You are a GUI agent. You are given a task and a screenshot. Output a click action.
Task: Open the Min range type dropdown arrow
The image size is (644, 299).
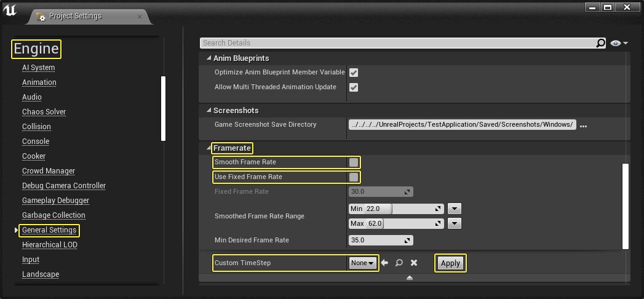[x=454, y=209]
